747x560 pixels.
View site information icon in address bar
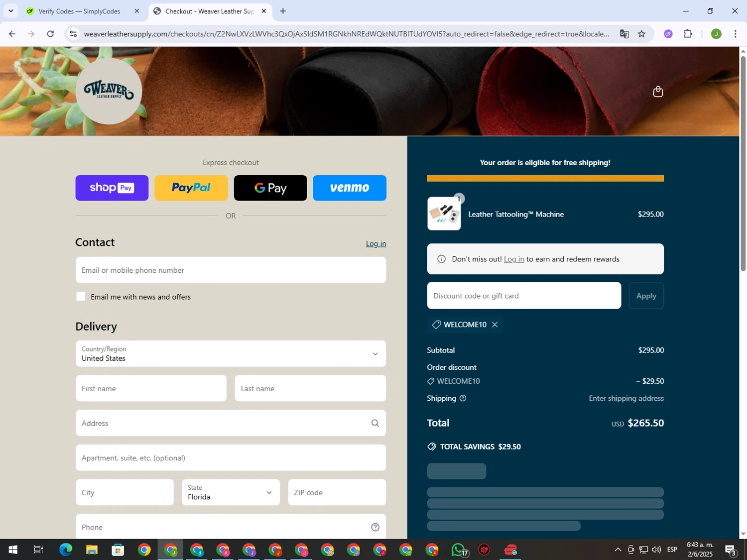73,34
